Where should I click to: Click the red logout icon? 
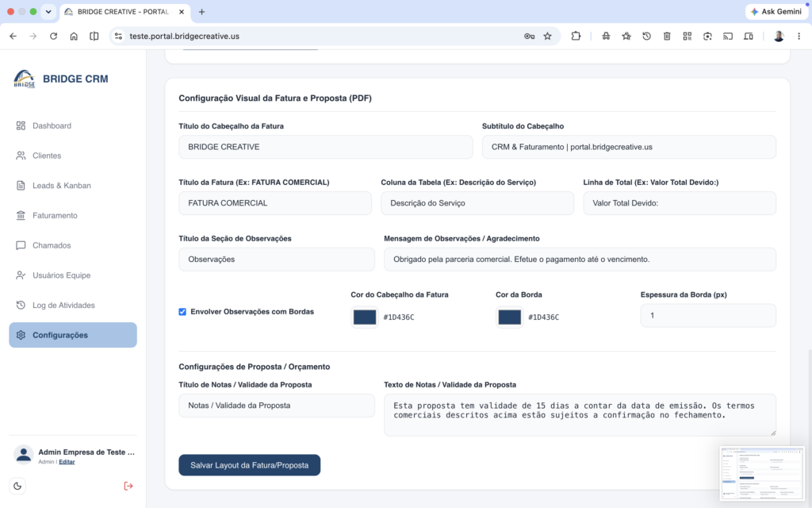point(128,486)
